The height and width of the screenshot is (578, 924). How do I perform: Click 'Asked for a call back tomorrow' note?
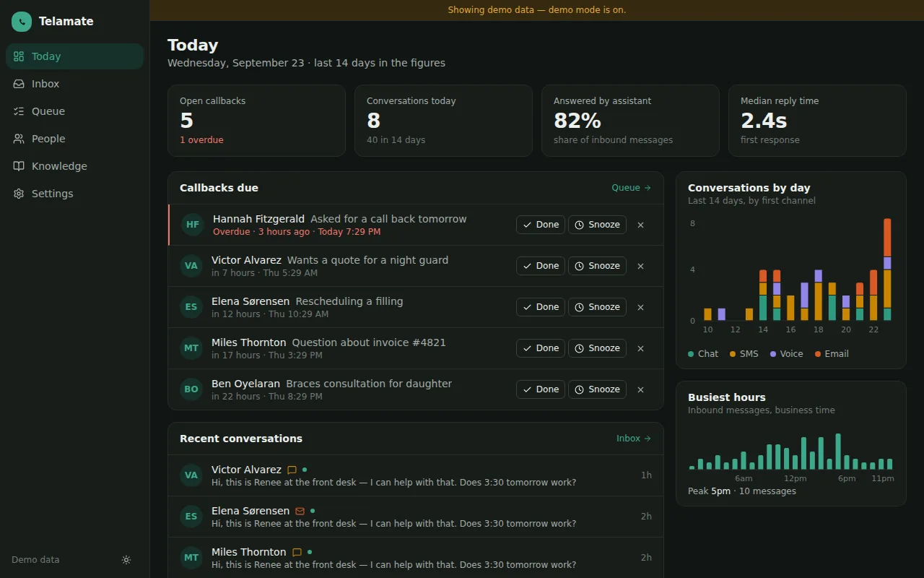388,219
